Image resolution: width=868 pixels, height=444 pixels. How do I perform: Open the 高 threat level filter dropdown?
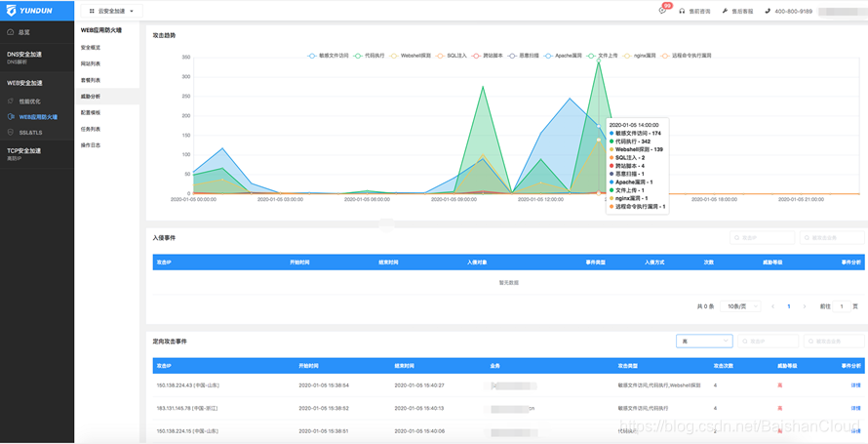(x=704, y=341)
